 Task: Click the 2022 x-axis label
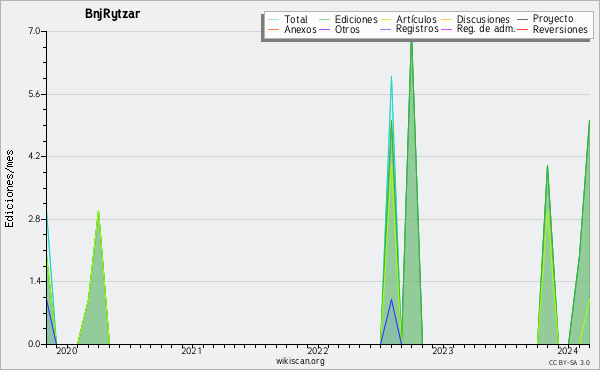point(318,351)
